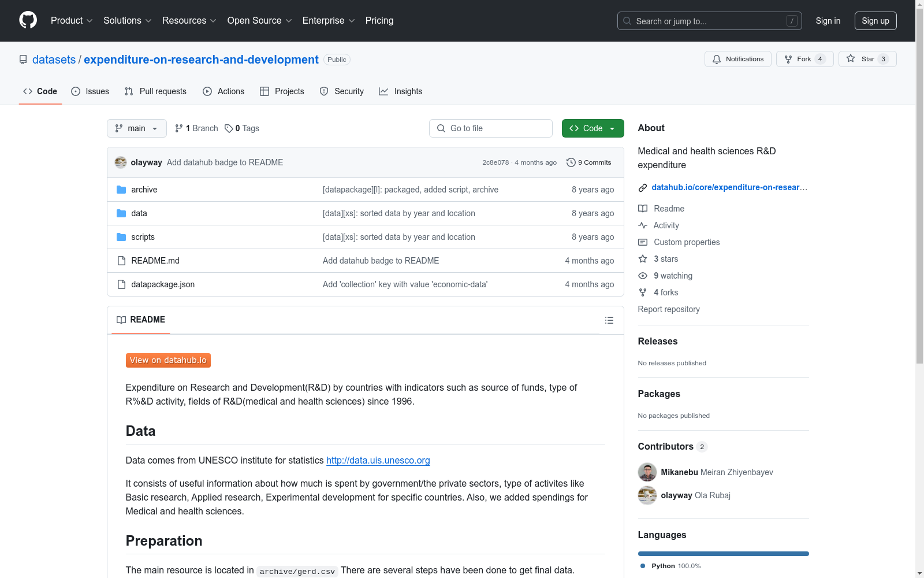Open the Enterprise dropdown
This screenshot has height=578, width=924.
pos(329,21)
